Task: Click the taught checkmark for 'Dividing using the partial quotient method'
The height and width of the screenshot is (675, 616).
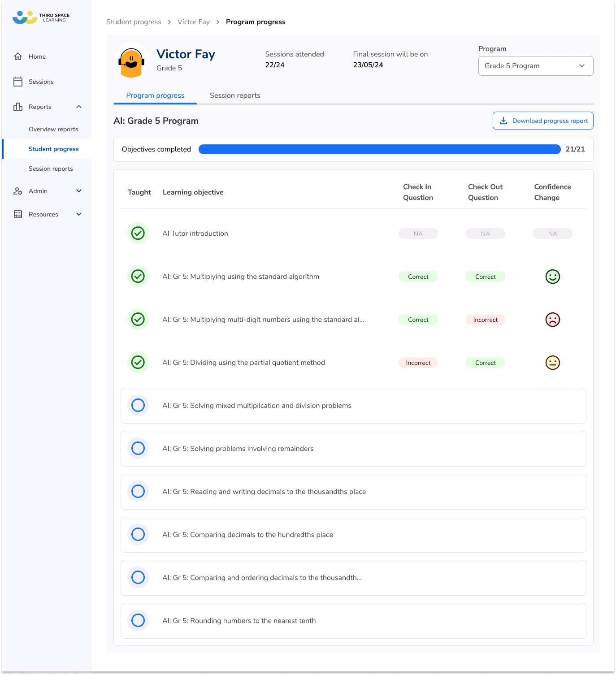Action: pyautogui.click(x=138, y=362)
